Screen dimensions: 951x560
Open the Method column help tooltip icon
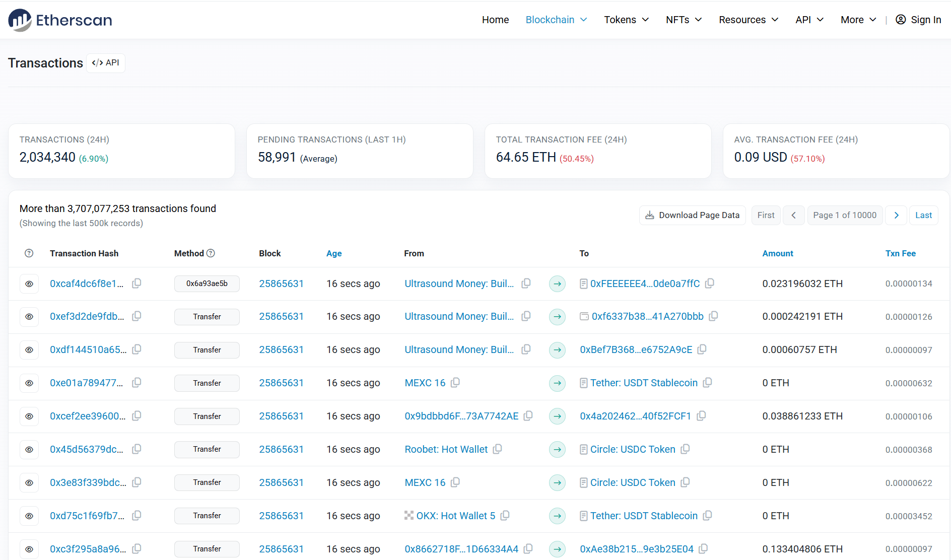coord(211,253)
